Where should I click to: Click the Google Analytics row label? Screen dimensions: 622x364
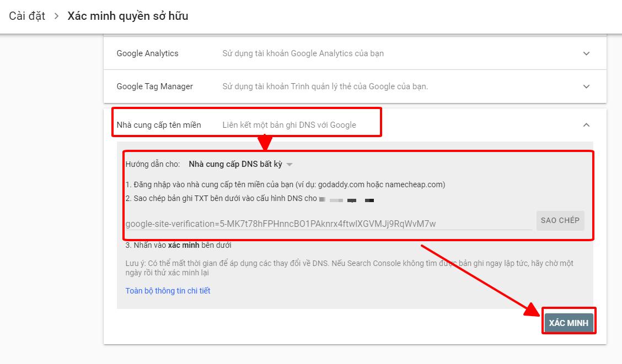pyautogui.click(x=148, y=53)
